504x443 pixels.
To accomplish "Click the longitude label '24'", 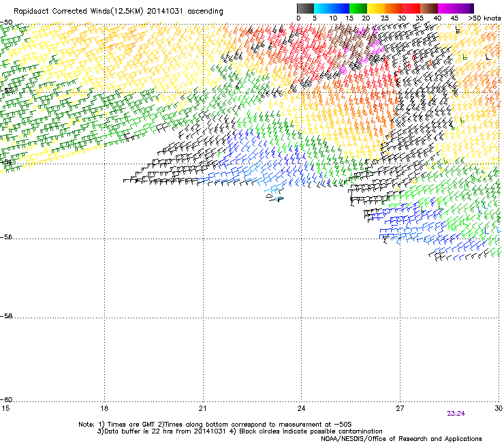I will click(301, 408).
